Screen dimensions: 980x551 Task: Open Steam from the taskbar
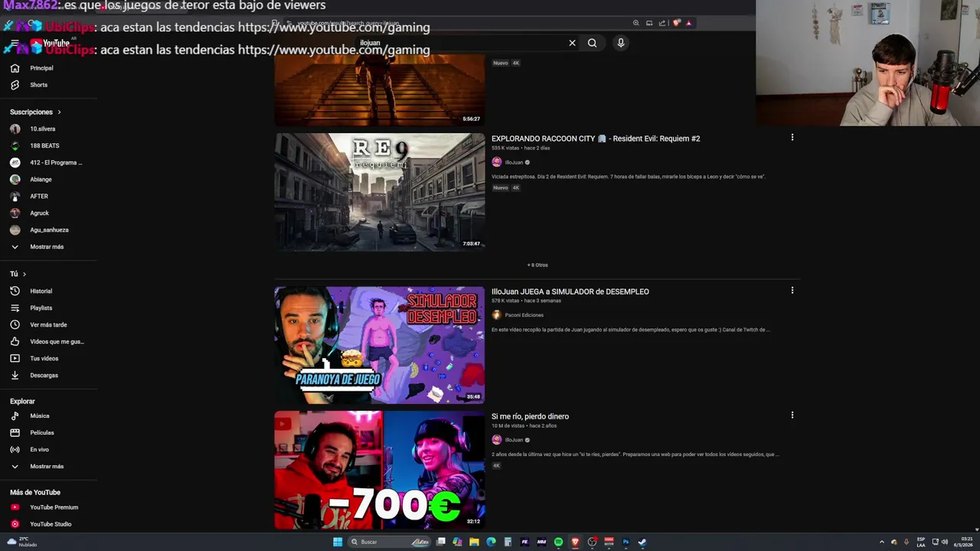642,542
